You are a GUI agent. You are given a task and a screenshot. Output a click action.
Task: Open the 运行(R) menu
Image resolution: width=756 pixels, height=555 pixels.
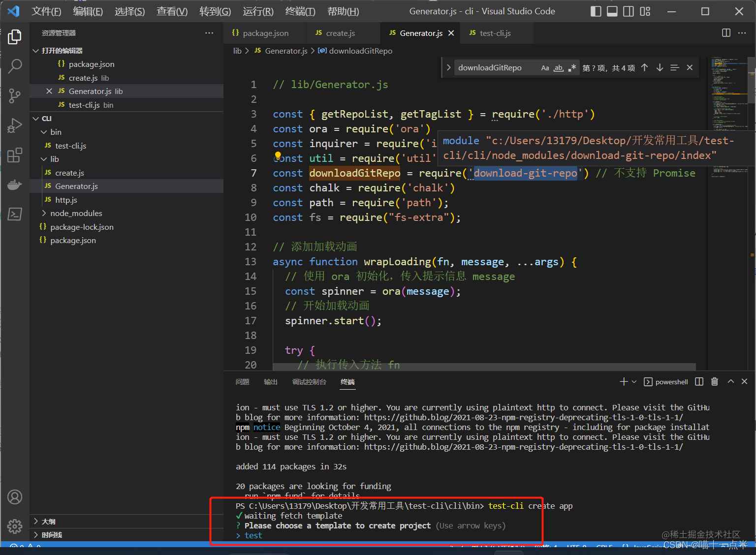tap(258, 11)
